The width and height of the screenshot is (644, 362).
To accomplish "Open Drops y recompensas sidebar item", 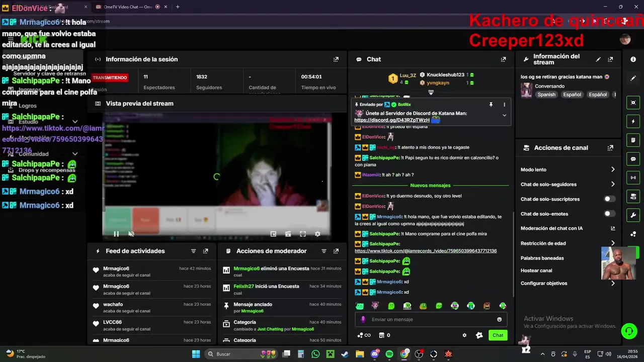I will pos(47,170).
